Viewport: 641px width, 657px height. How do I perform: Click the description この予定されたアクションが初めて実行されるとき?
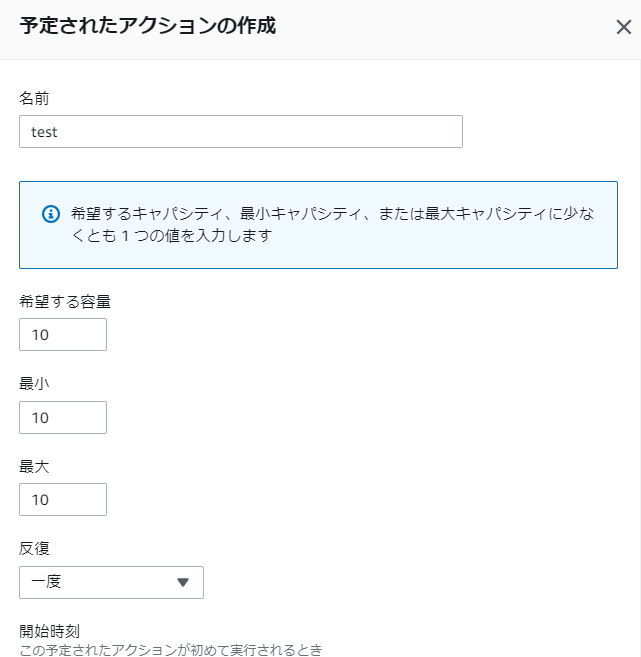point(171,650)
